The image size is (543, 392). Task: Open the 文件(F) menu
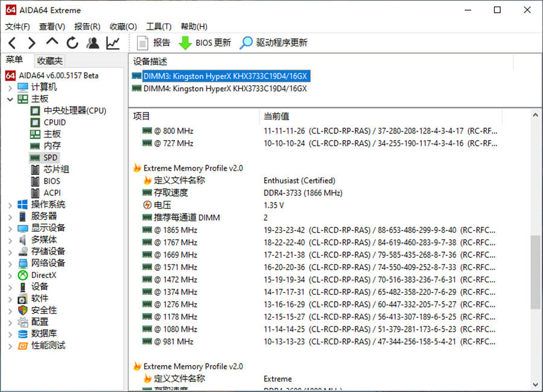[x=17, y=27]
